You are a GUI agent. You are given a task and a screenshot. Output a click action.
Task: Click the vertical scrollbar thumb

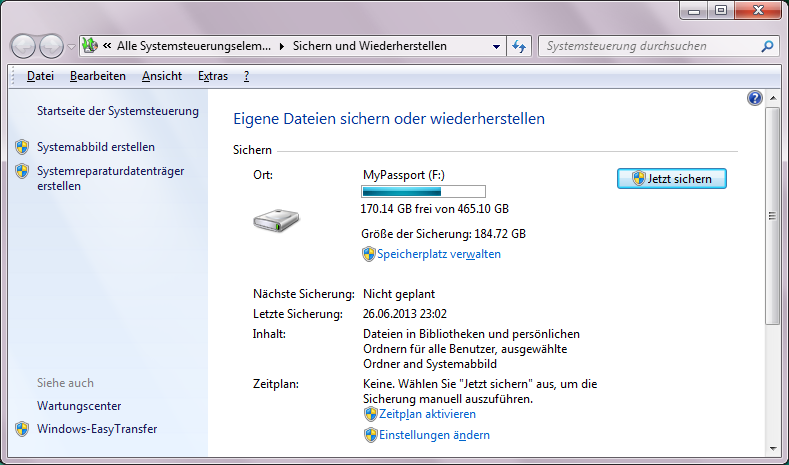tap(772, 215)
